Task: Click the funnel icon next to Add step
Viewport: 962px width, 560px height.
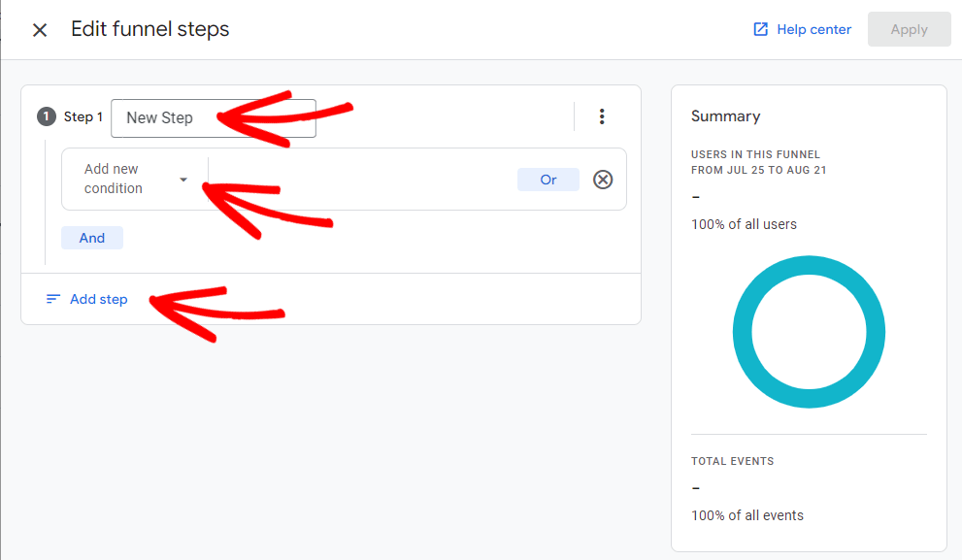Action: tap(53, 298)
